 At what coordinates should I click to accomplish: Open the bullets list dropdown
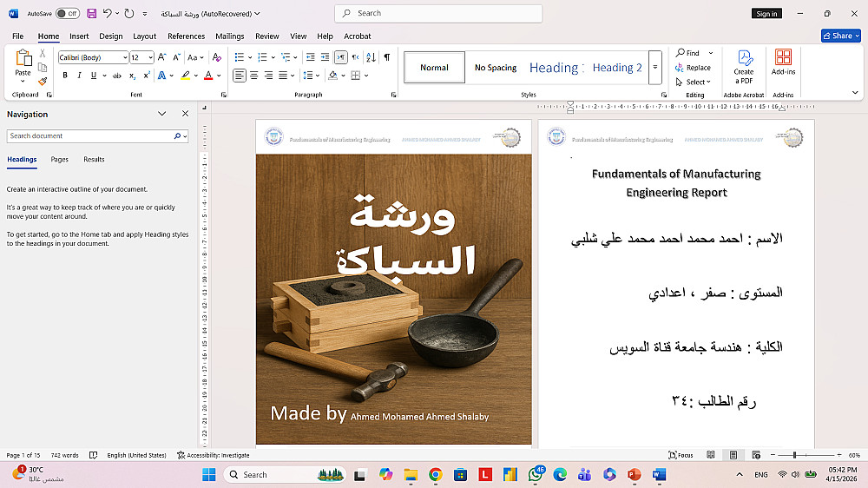[x=250, y=57]
